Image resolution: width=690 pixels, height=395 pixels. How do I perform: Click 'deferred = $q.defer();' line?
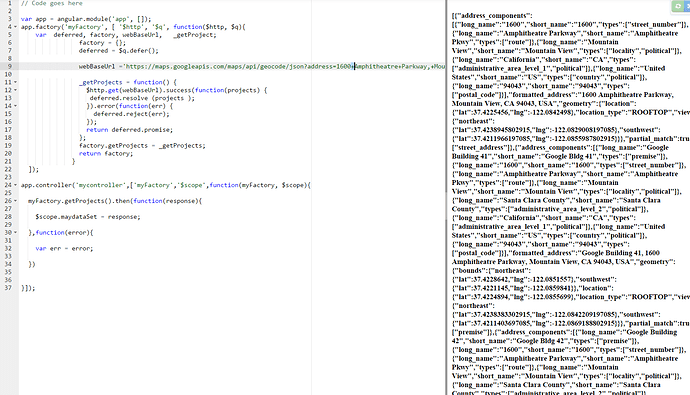pyautogui.click(x=119, y=51)
